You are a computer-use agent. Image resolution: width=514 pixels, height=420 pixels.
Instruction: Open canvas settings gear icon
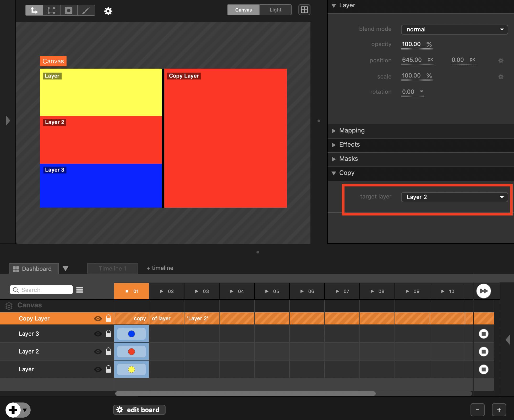coord(108,11)
